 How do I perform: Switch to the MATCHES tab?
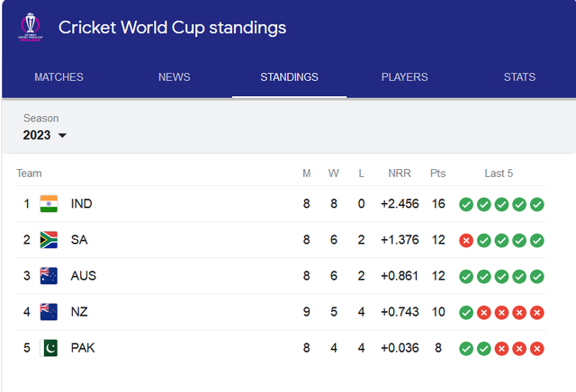click(58, 77)
